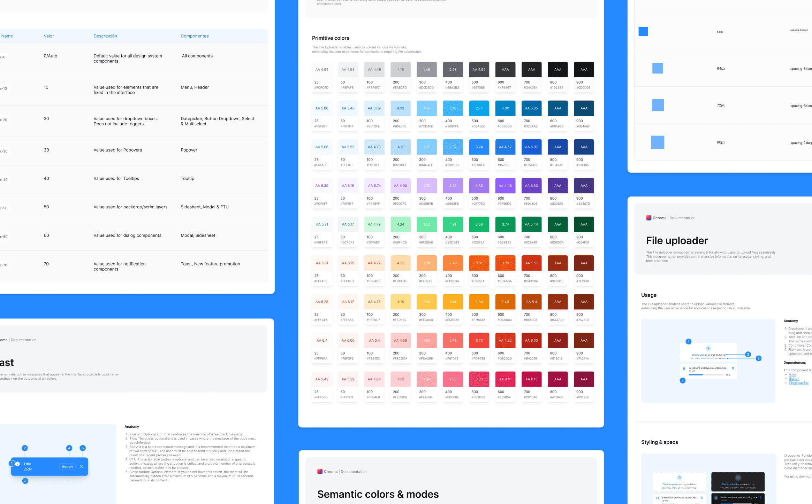Click the info icon on the toast
The image size is (812, 504).
pyautogui.click(x=17, y=464)
